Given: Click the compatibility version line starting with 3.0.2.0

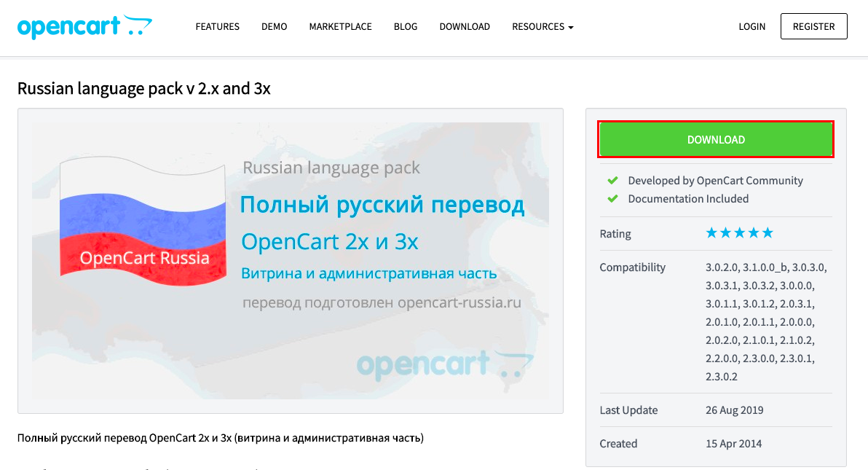Looking at the screenshot, I should [x=766, y=267].
